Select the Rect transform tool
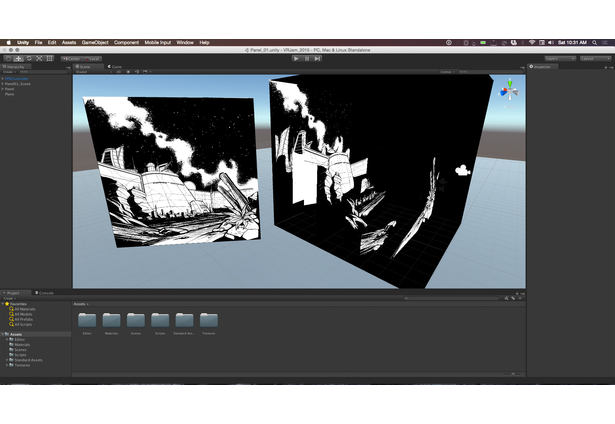 tap(49, 58)
